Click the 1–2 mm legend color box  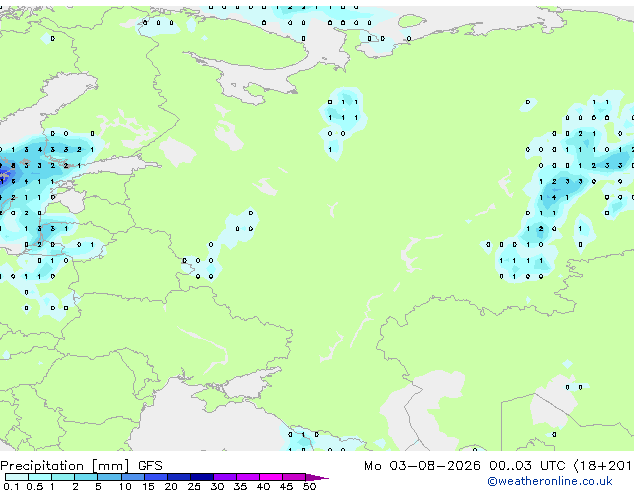point(63,477)
